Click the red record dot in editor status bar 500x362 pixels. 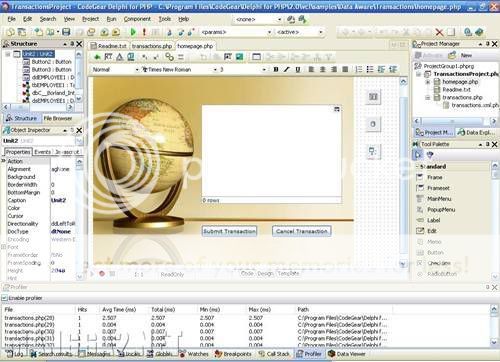point(102,274)
